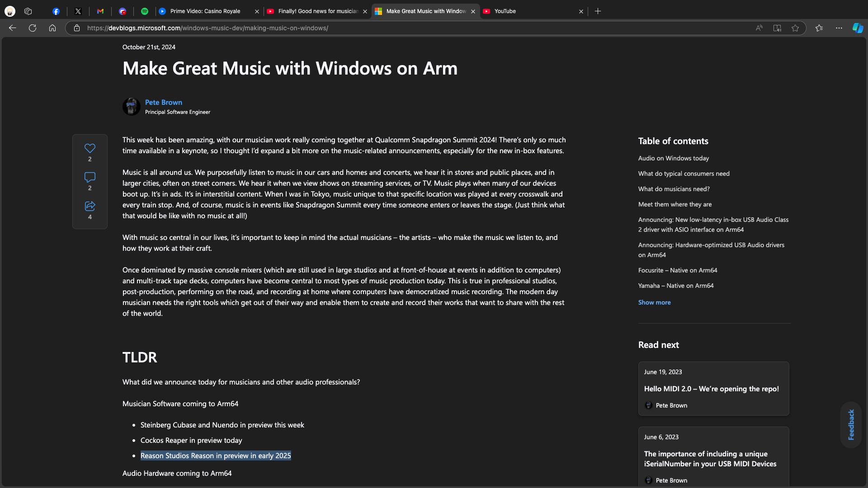Click the browser profile avatar icon

10,11
